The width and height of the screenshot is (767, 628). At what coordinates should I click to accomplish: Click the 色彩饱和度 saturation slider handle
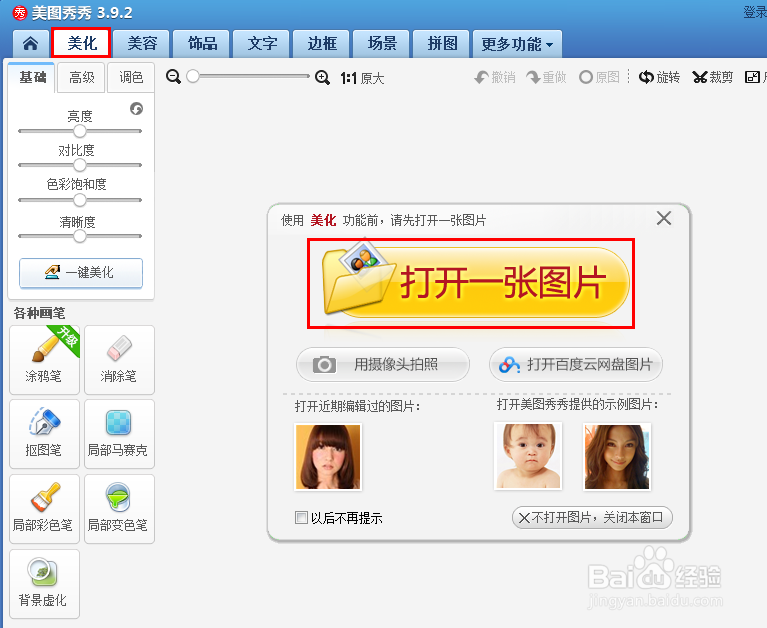click(80, 200)
